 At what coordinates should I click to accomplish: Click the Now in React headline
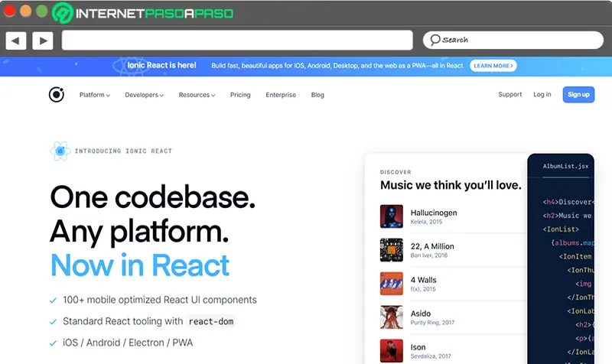tap(140, 265)
